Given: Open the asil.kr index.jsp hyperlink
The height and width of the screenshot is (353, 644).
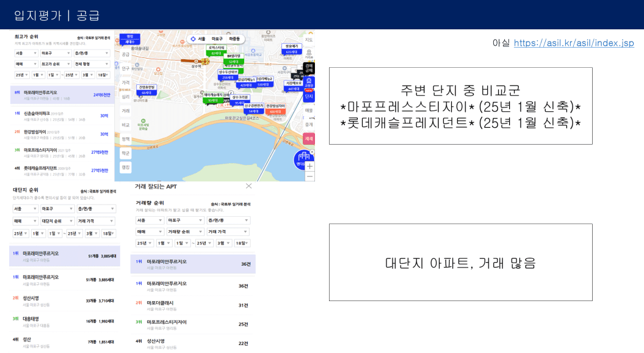Looking at the screenshot, I should tap(574, 43).
